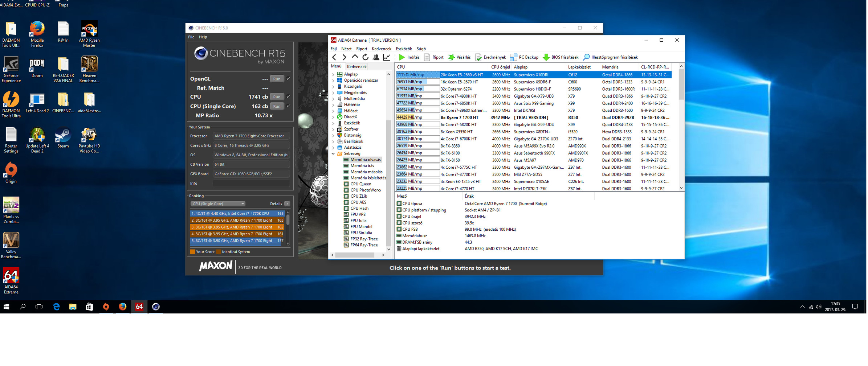Toggle CPU Single Core test checkbox
Viewport: 868px width, 366px height.
[289, 106]
